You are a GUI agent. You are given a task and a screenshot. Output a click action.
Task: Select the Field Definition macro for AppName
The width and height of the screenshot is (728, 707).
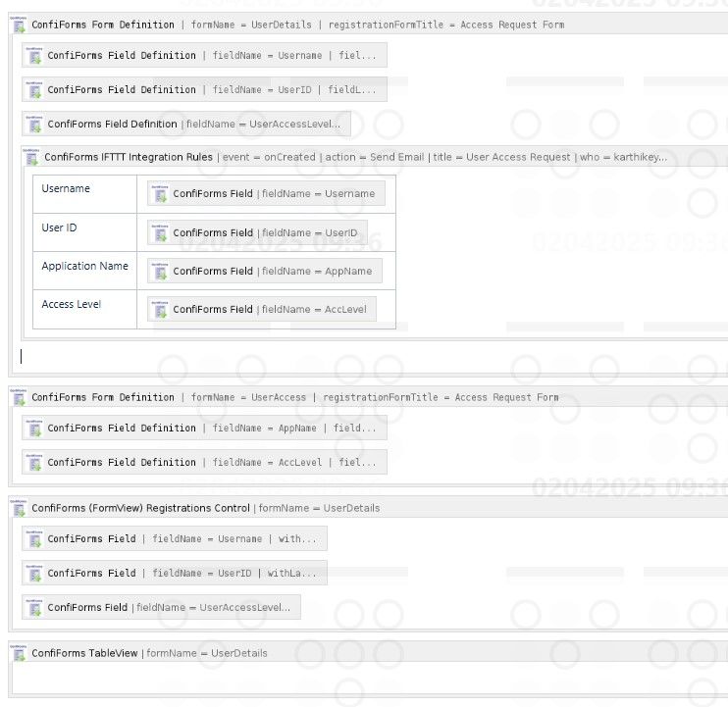204,428
